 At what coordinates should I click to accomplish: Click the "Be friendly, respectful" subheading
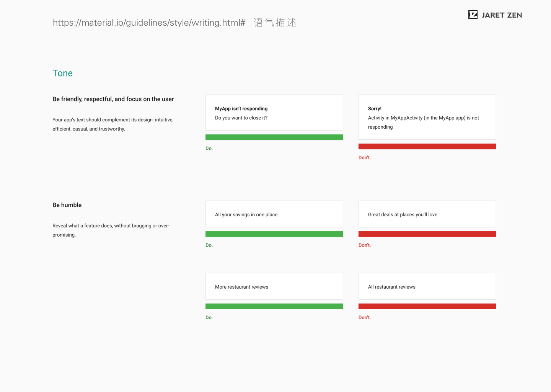(x=113, y=99)
